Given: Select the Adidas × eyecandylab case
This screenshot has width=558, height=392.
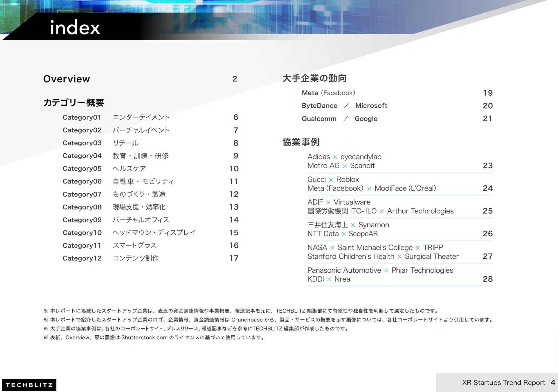Looking at the screenshot, I should click(344, 157).
